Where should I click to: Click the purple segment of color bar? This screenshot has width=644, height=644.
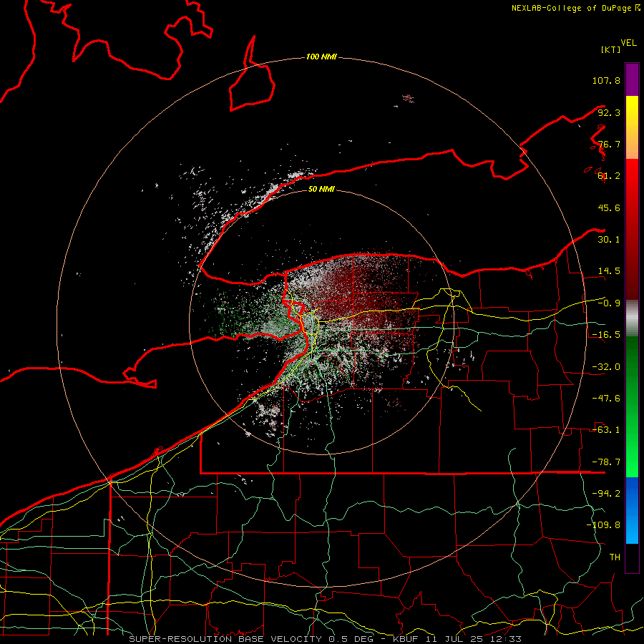(x=632, y=79)
